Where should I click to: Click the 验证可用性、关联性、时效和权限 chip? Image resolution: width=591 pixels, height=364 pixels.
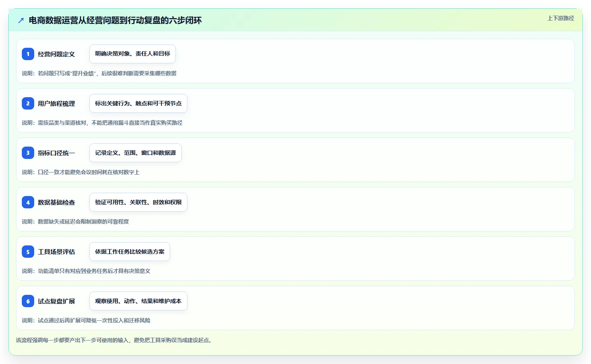click(x=138, y=202)
